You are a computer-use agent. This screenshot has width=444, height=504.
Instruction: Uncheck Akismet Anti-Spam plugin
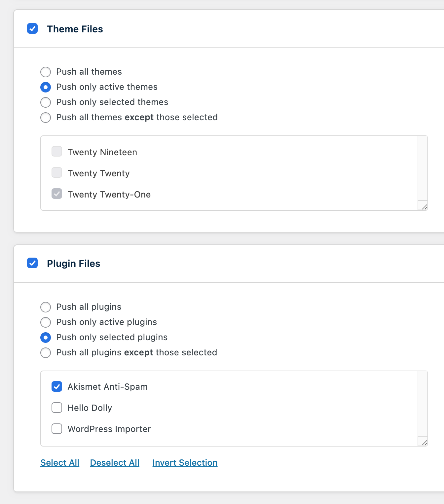[x=57, y=386]
